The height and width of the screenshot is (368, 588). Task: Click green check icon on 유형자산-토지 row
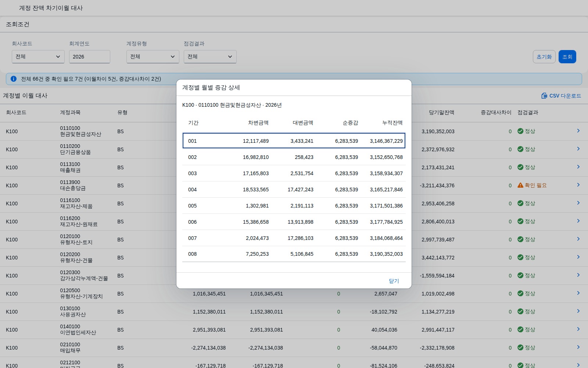point(520,239)
